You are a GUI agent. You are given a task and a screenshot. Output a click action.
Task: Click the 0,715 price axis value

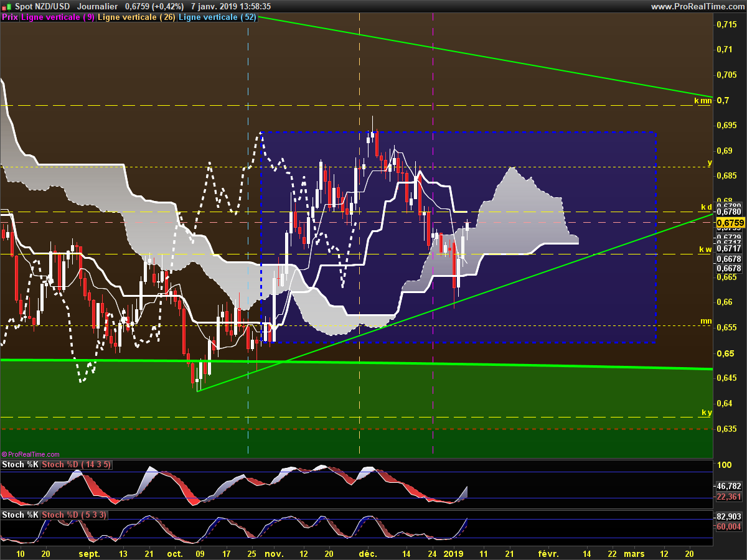tap(726, 24)
